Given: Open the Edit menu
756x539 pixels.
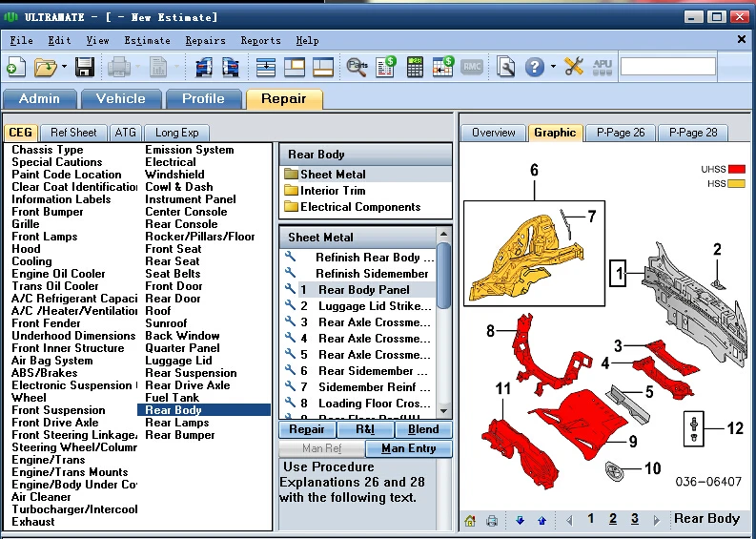Looking at the screenshot, I should 59,40.
